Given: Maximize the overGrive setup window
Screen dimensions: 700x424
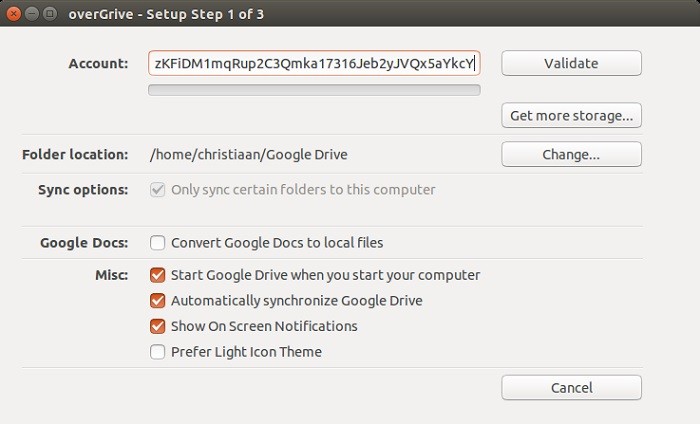Looking at the screenshot, I should 50,14.
